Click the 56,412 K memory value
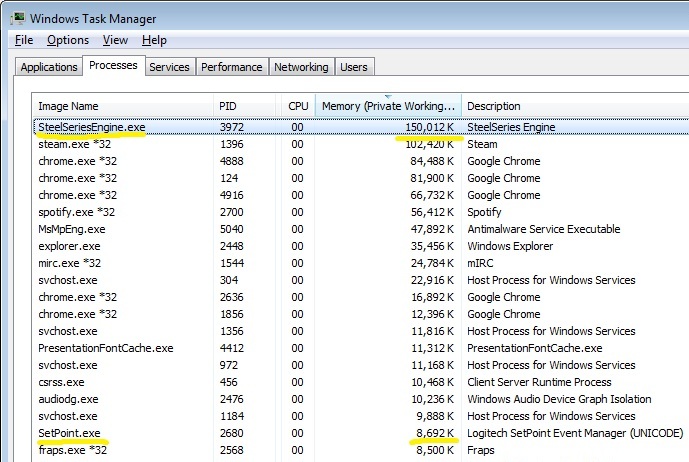This screenshot has height=462, width=689. coord(432,212)
